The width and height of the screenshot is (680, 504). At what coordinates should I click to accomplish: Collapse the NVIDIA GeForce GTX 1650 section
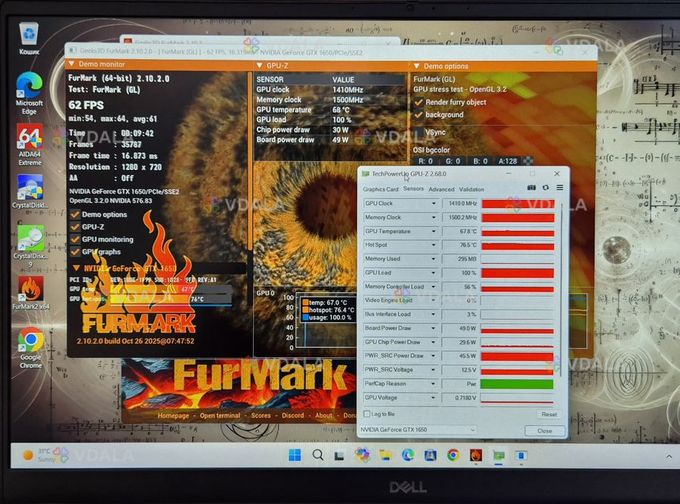[x=76, y=268]
